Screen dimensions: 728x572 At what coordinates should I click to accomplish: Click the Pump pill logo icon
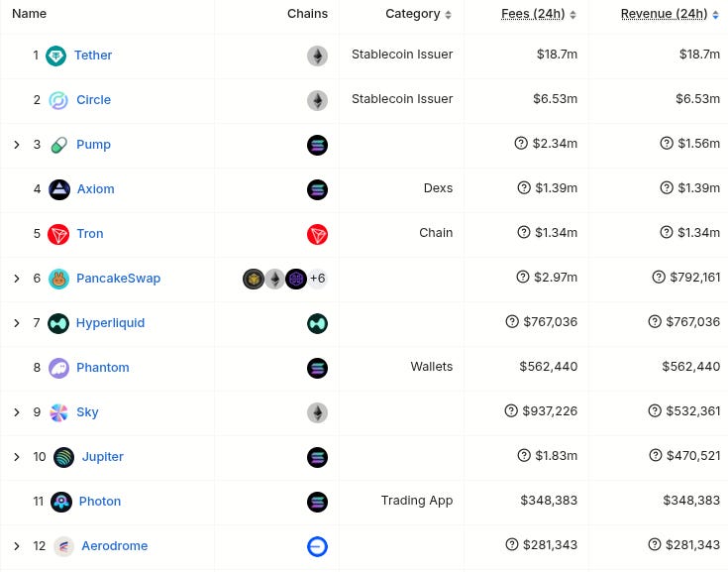click(x=58, y=145)
